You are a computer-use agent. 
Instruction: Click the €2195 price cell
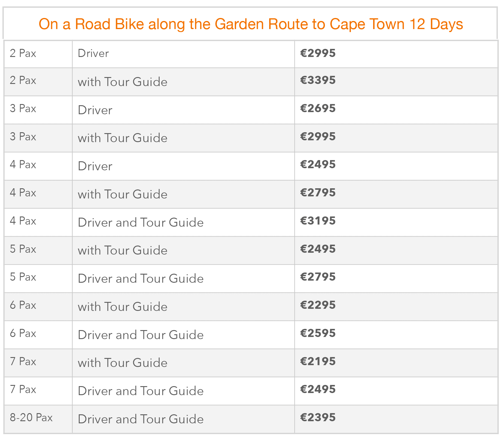[x=318, y=362]
